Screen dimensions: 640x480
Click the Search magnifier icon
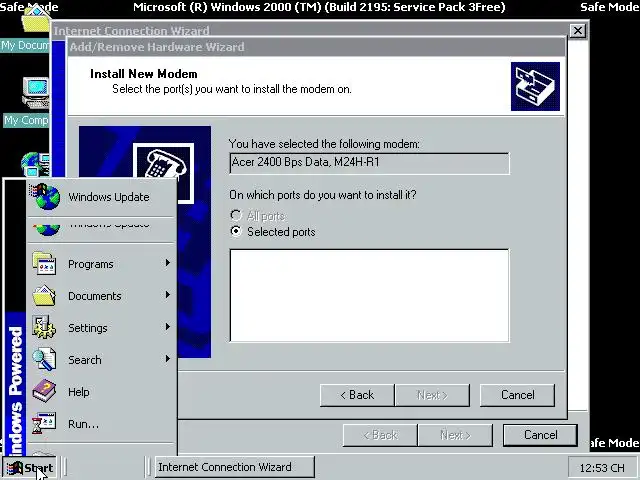click(x=44, y=359)
